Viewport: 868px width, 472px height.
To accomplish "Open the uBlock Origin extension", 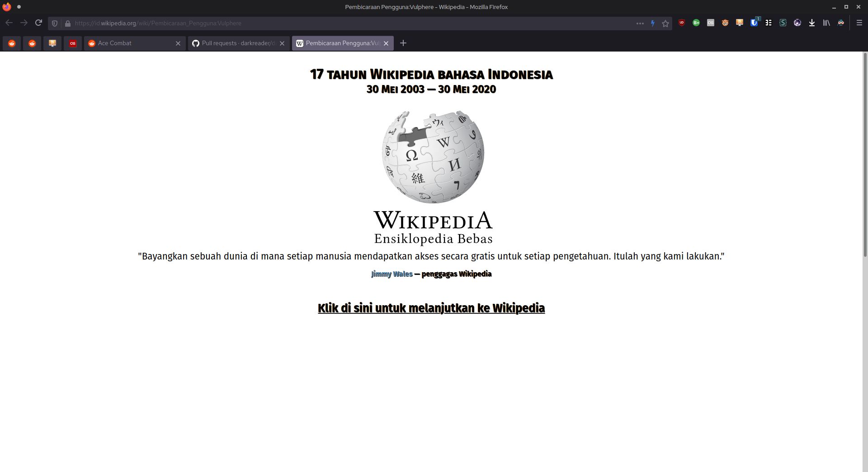I will (x=682, y=23).
